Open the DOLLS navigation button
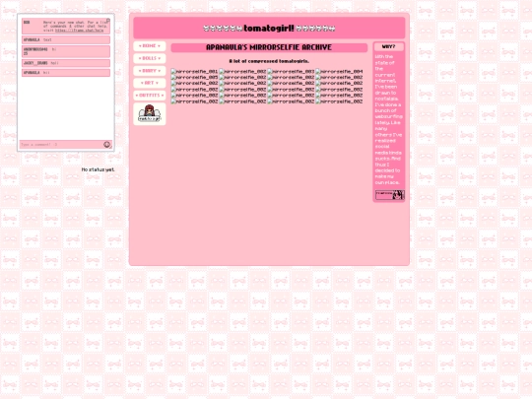The image size is (532, 399). (150, 58)
